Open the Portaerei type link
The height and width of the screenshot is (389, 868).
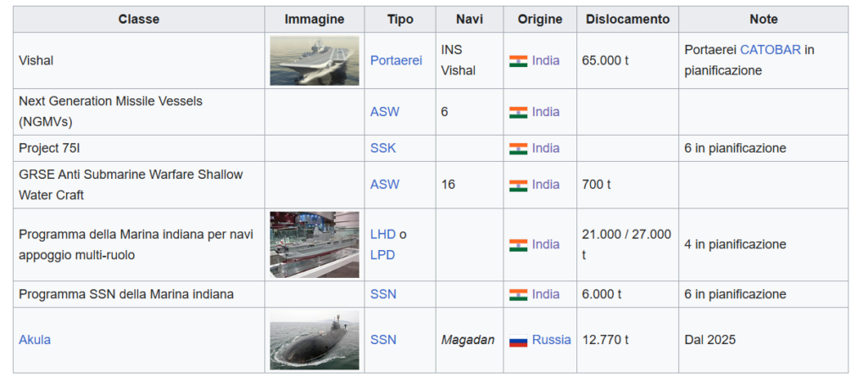(x=396, y=61)
